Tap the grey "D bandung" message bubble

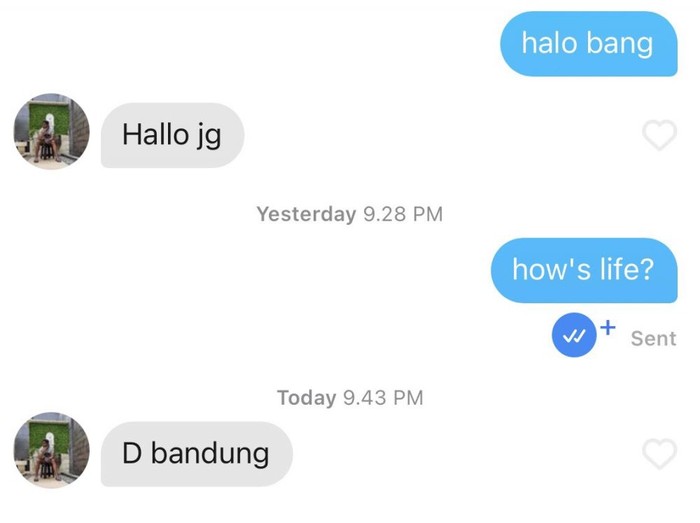click(x=196, y=454)
